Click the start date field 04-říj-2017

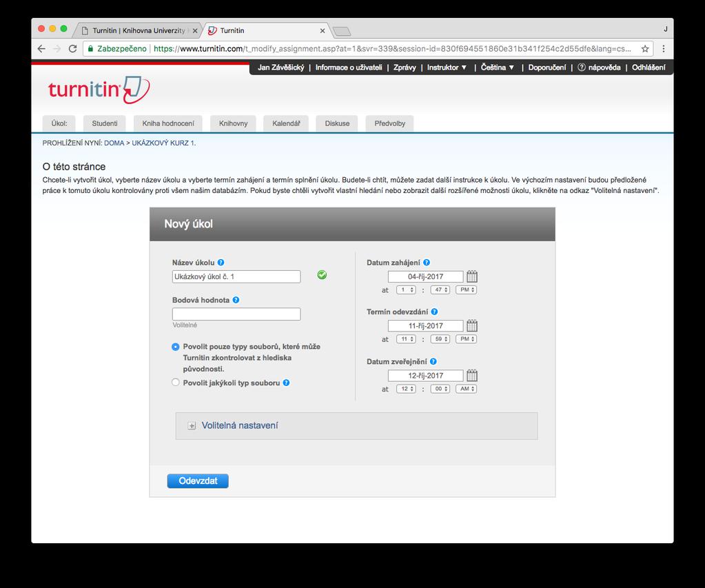[x=425, y=276]
